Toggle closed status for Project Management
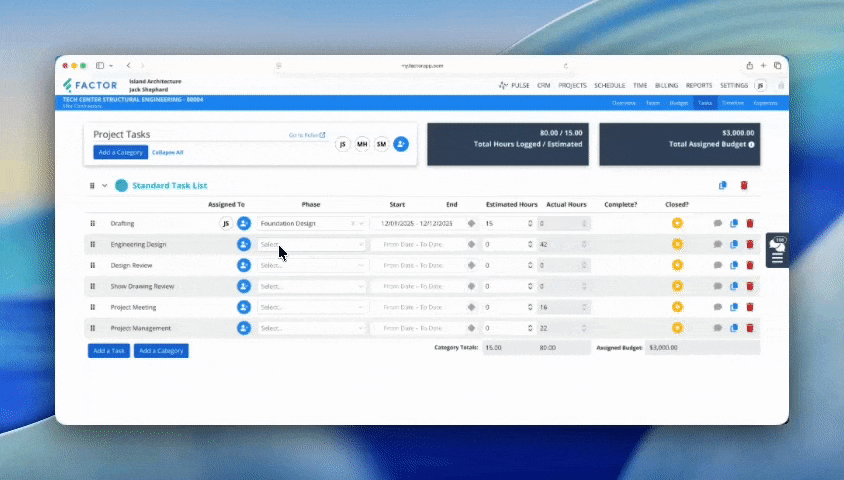The width and height of the screenshot is (844, 480). [677, 328]
